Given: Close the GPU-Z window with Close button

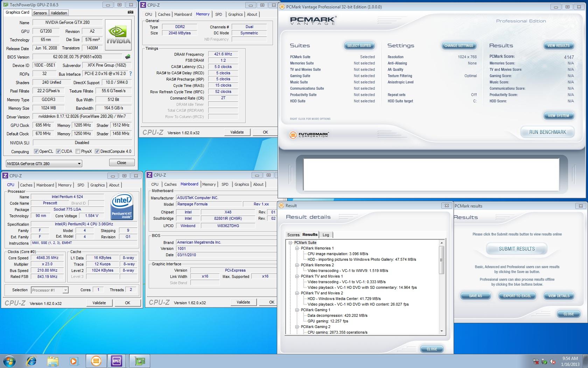Looking at the screenshot, I should point(121,163).
